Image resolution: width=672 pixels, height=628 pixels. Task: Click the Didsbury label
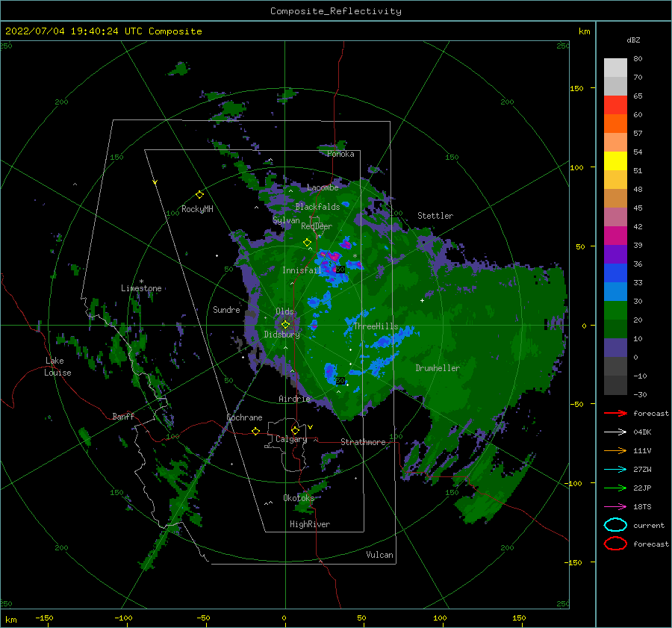282,335
